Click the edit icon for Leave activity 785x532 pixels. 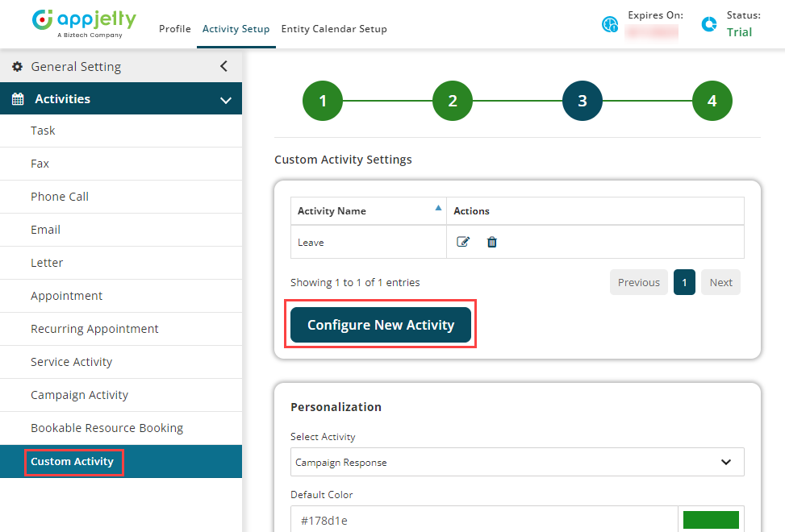click(463, 242)
